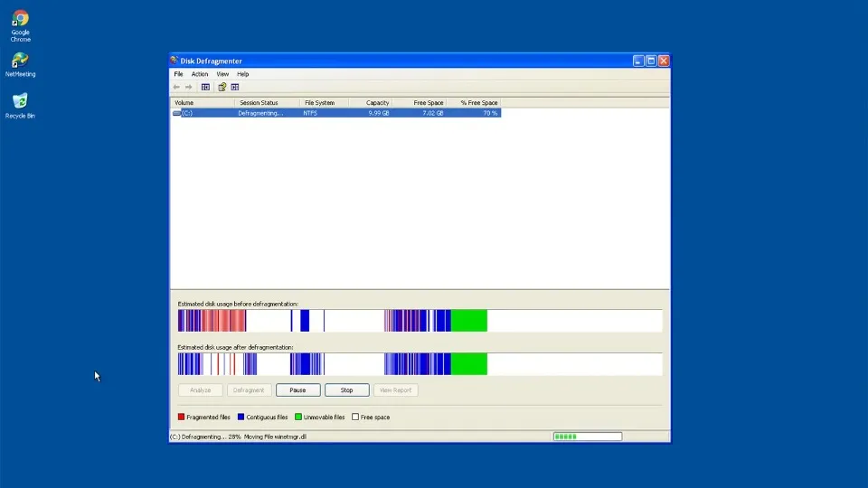Screen dimensions: 868x488
Task: Click the red Fragmented files legend swatch
Action: pos(181,418)
